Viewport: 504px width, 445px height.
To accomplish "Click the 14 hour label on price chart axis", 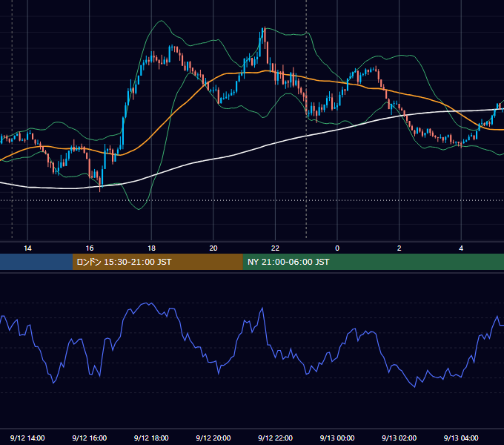I will [x=27, y=248].
